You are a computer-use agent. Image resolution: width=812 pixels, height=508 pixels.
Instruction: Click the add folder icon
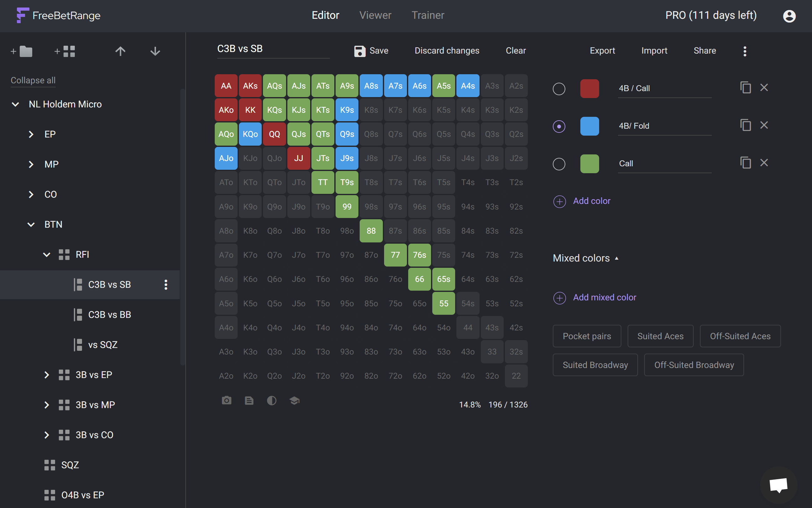[22, 51]
